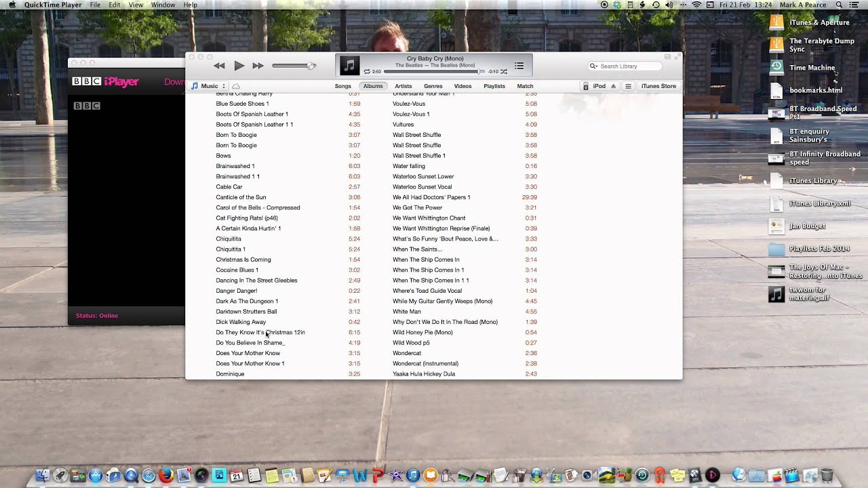This screenshot has height=488, width=868.
Task: Open the iTunes Library.xml desktop file
Action: pos(776,203)
